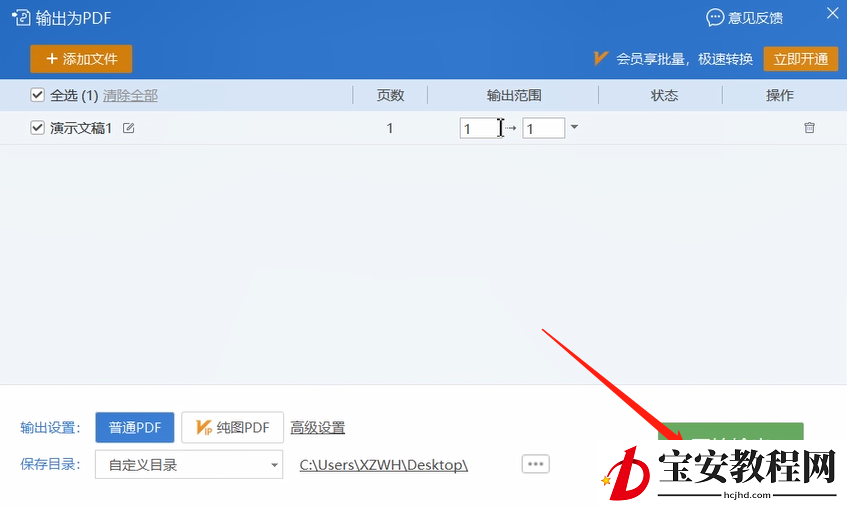Click the 会员享批量，极速转换 promo text

point(684,59)
